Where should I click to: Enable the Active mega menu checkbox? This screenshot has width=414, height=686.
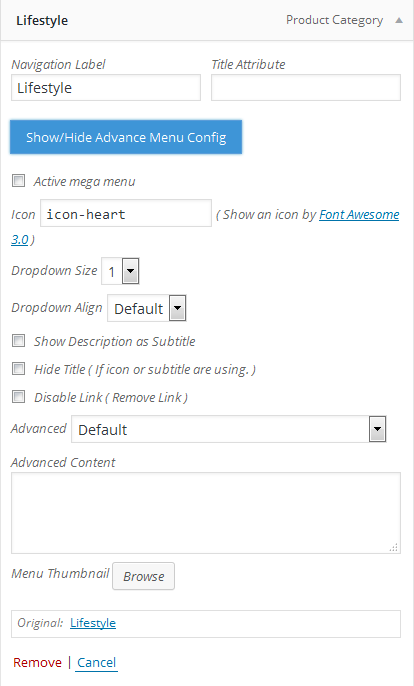click(18, 180)
